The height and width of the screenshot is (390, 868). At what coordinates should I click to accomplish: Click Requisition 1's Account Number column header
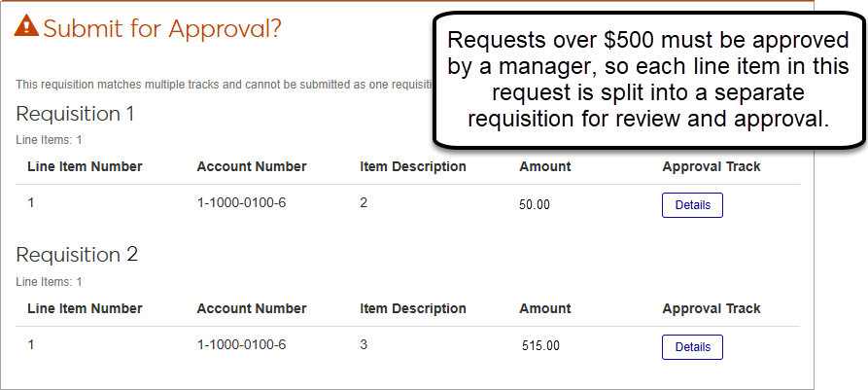tap(251, 166)
